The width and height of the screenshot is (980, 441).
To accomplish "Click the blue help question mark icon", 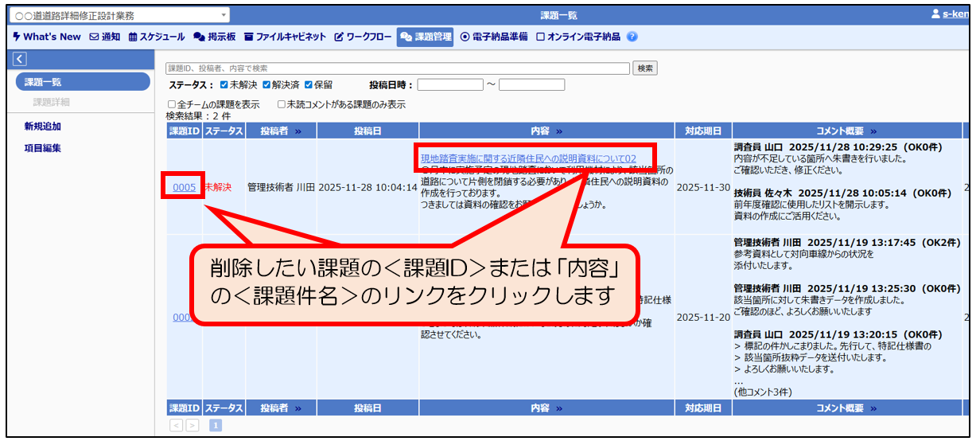I will pyautogui.click(x=632, y=37).
